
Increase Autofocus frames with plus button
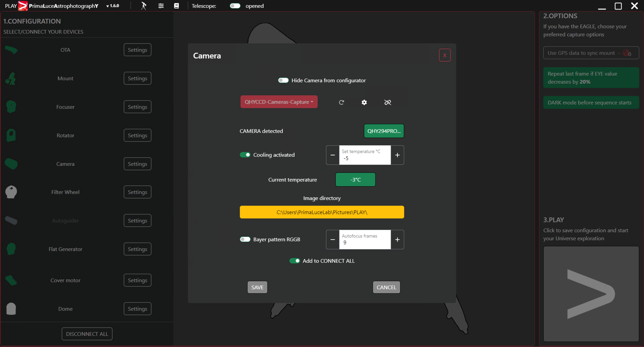(397, 240)
